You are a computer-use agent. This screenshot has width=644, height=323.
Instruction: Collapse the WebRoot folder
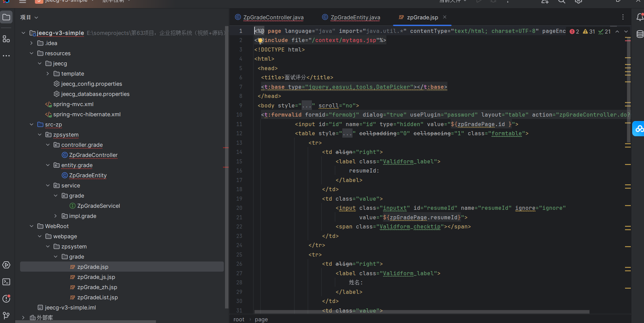pyautogui.click(x=32, y=226)
